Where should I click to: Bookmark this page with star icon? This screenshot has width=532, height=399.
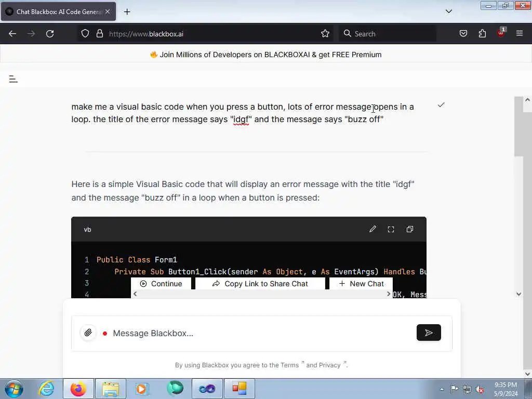[x=325, y=34]
